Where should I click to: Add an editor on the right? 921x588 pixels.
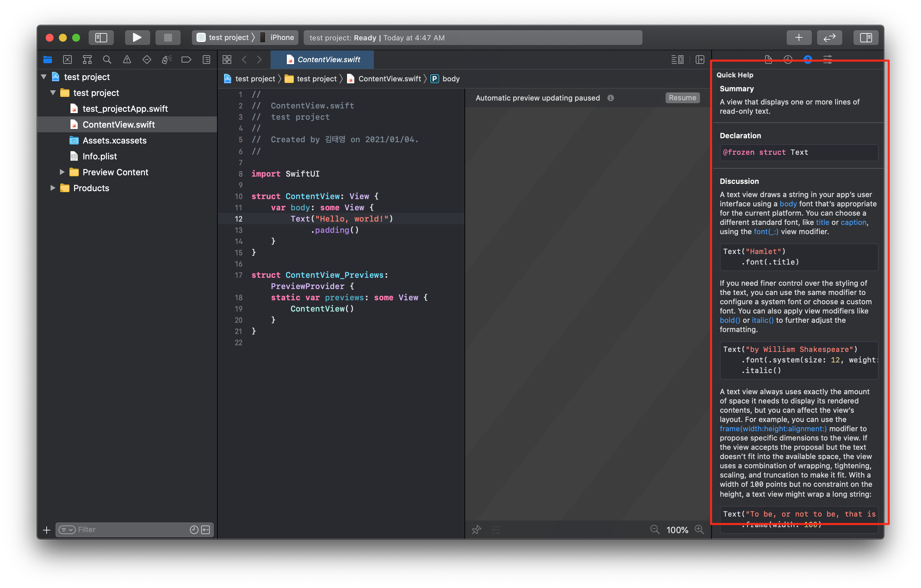click(700, 60)
